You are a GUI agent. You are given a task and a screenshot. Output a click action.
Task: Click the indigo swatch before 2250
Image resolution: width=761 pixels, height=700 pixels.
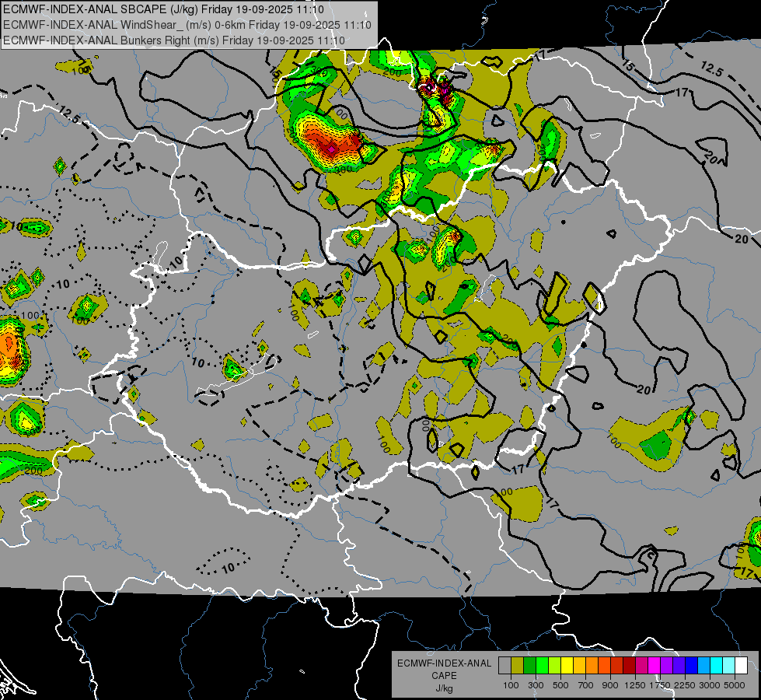coord(679,666)
